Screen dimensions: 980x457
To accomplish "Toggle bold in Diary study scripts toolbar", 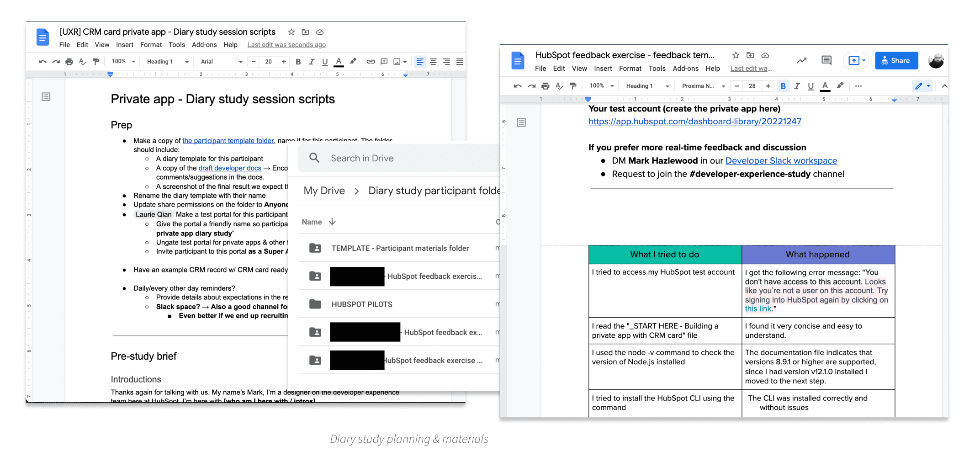I will pos(298,62).
